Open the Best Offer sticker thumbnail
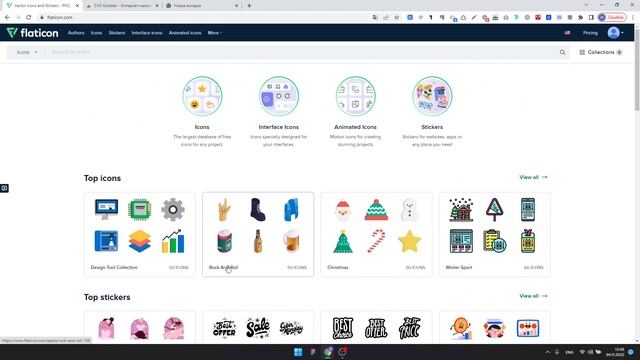 click(x=224, y=328)
